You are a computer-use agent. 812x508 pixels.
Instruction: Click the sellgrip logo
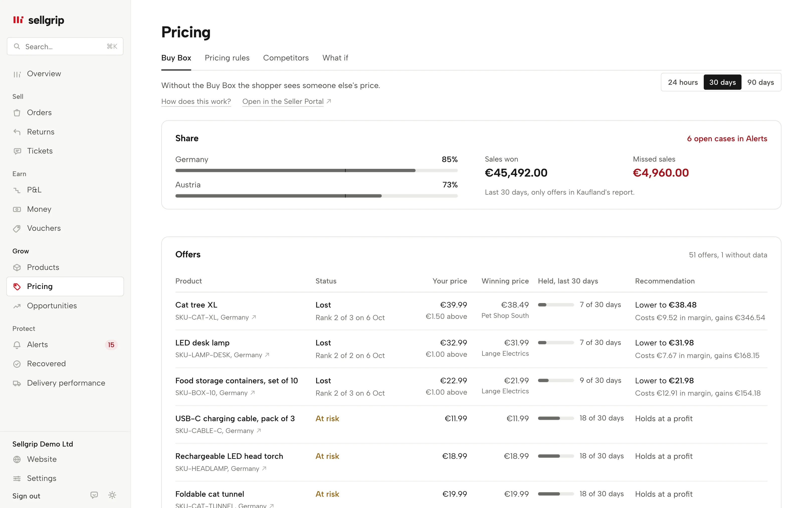coord(39,20)
